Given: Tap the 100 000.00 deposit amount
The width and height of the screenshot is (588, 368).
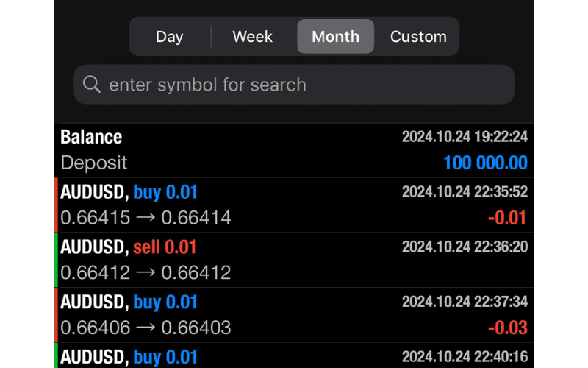Looking at the screenshot, I should coord(485,163).
